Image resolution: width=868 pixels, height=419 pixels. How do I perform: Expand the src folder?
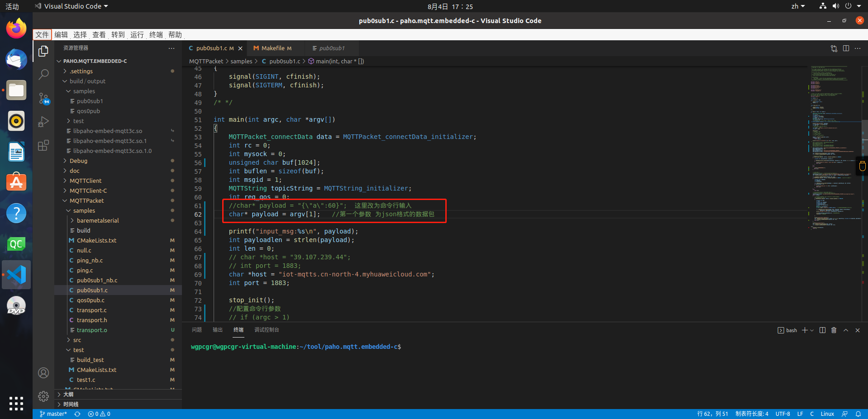[119, 340]
